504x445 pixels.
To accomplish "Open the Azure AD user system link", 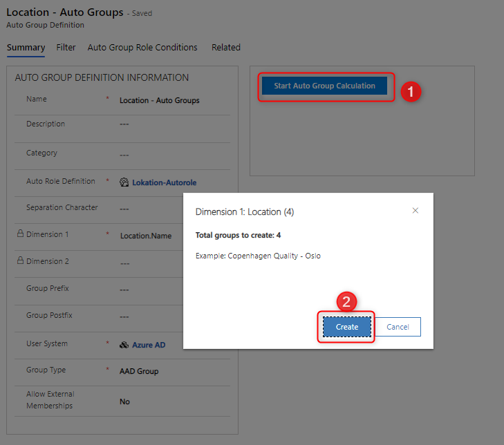I will (149, 345).
